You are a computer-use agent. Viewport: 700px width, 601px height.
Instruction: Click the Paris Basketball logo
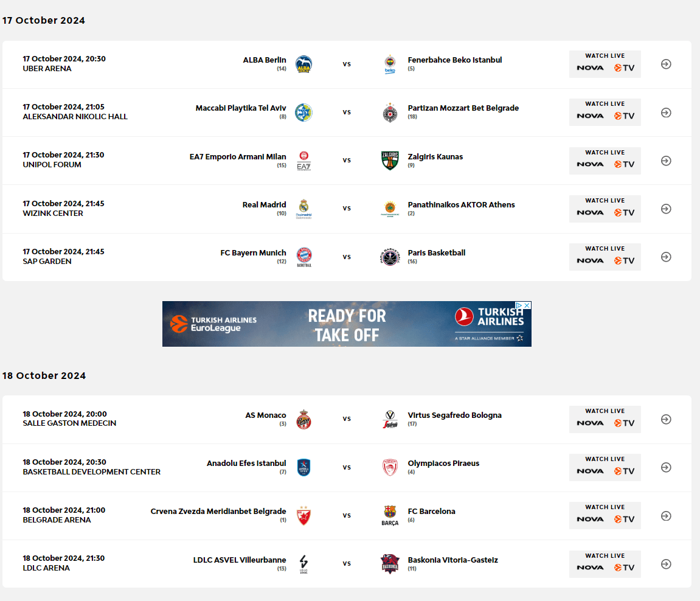click(390, 257)
